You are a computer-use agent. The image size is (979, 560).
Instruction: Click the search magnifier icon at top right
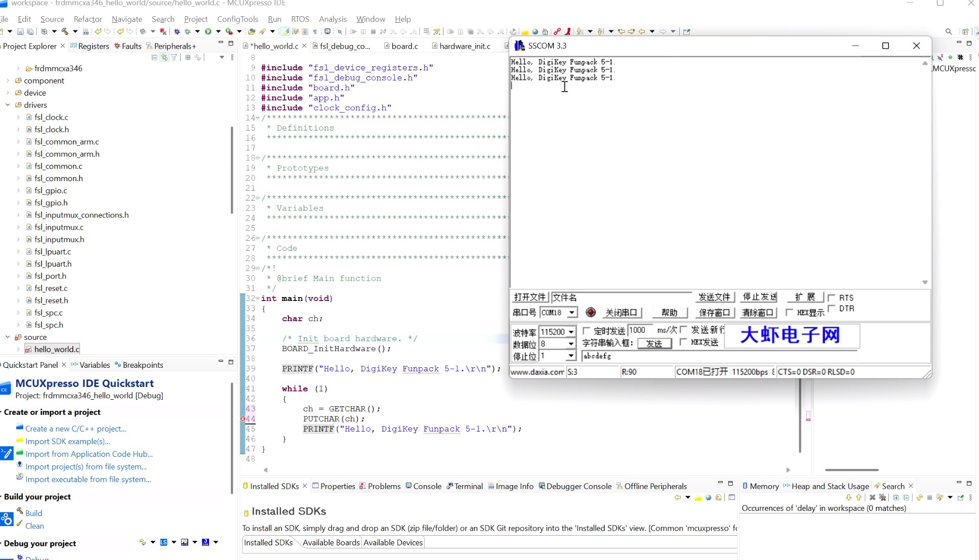pos(949,31)
